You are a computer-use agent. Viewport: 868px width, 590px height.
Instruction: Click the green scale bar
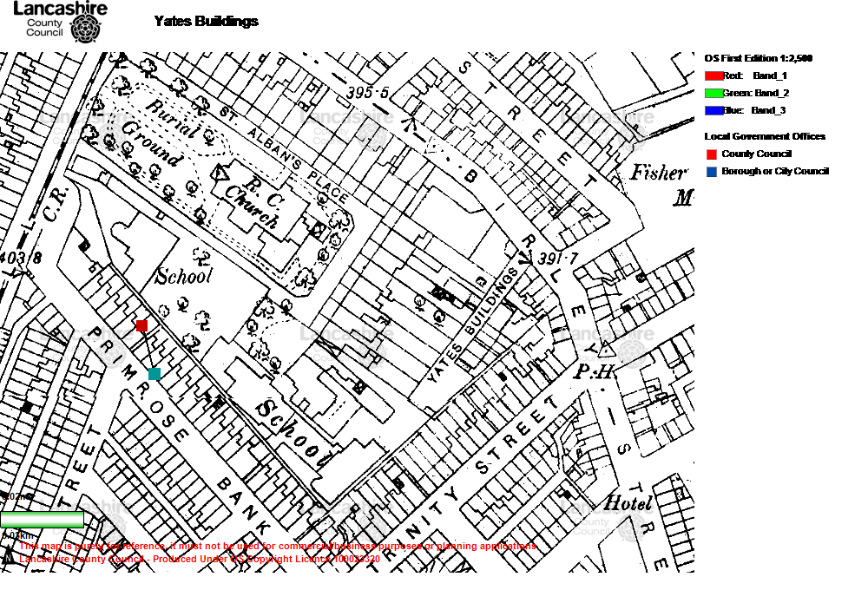point(42,519)
